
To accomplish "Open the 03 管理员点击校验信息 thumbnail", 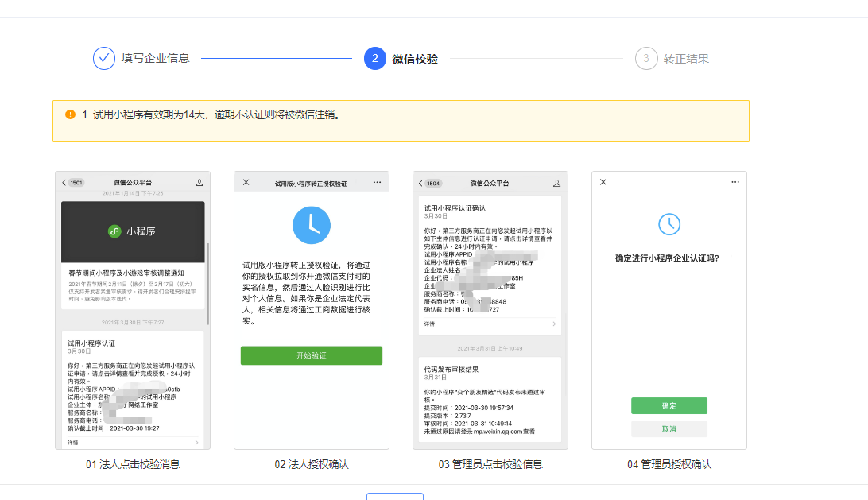I will pos(490,310).
